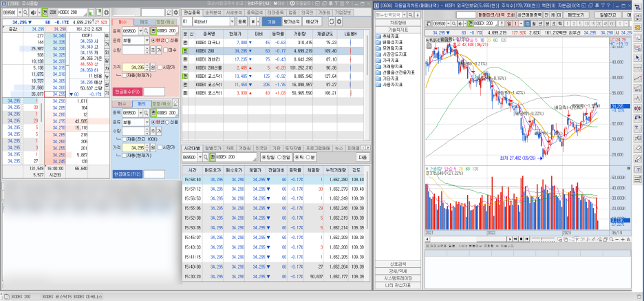This screenshot has width=644, height=301.
Task: Click the 최근매매종목 button in the chart window
Action: [x=529, y=14]
